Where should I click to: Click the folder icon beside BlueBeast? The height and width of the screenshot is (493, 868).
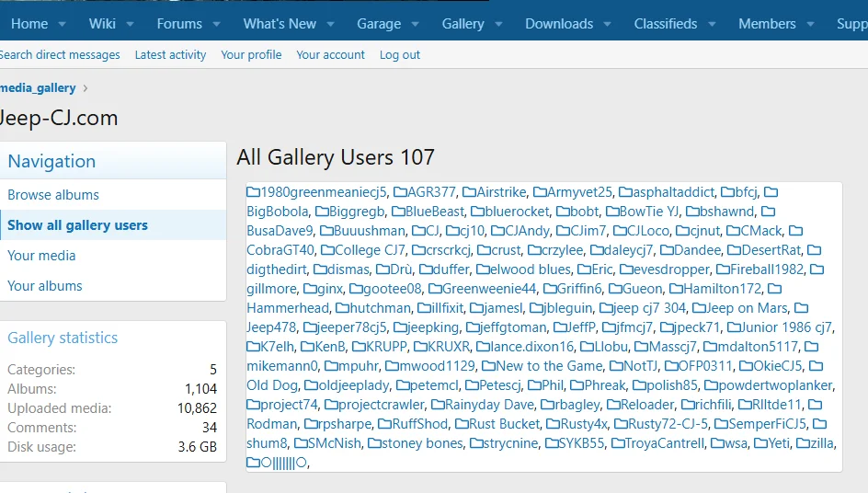click(x=398, y=212)
